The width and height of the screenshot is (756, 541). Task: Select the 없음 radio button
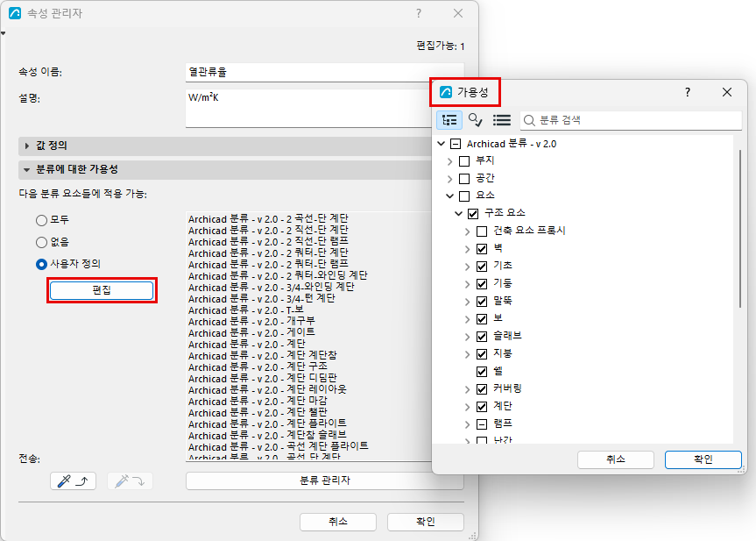coord(41,242)
